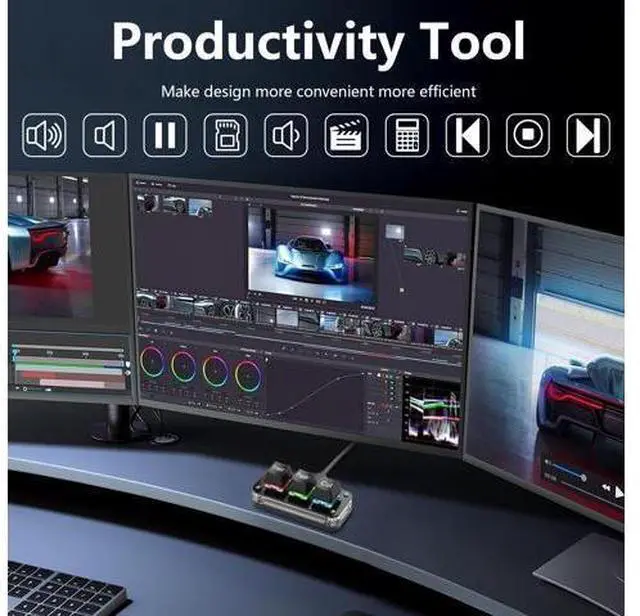Click the fourth color wheel in grading panel
The height and width of the screenshot is (616, 640).
point(247,376)
